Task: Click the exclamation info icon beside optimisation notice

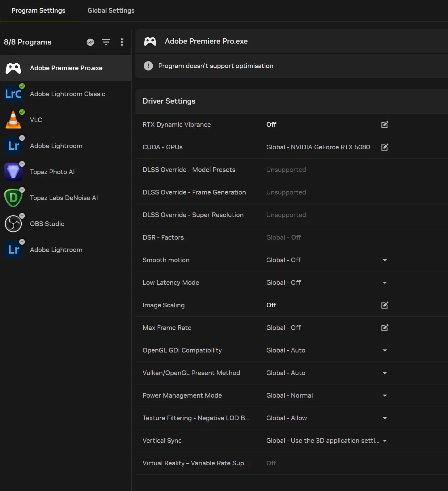Action: [x=148, y=66]
